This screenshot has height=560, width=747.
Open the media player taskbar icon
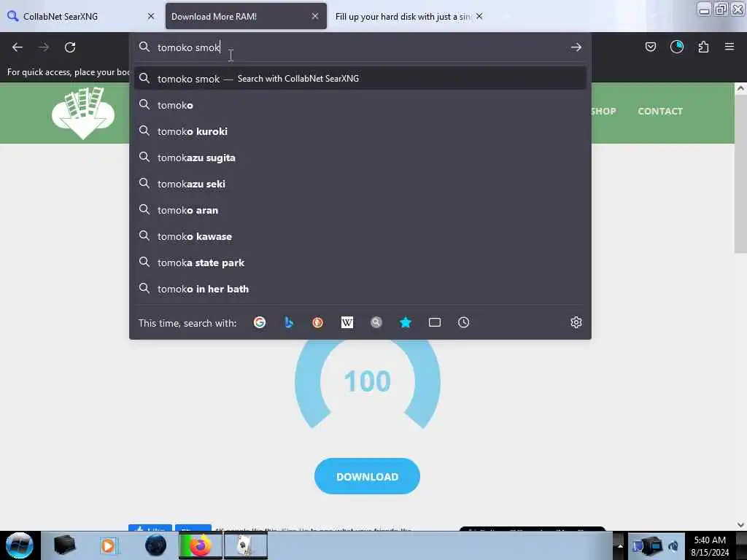pyautogui.click(x=108, y=545)
